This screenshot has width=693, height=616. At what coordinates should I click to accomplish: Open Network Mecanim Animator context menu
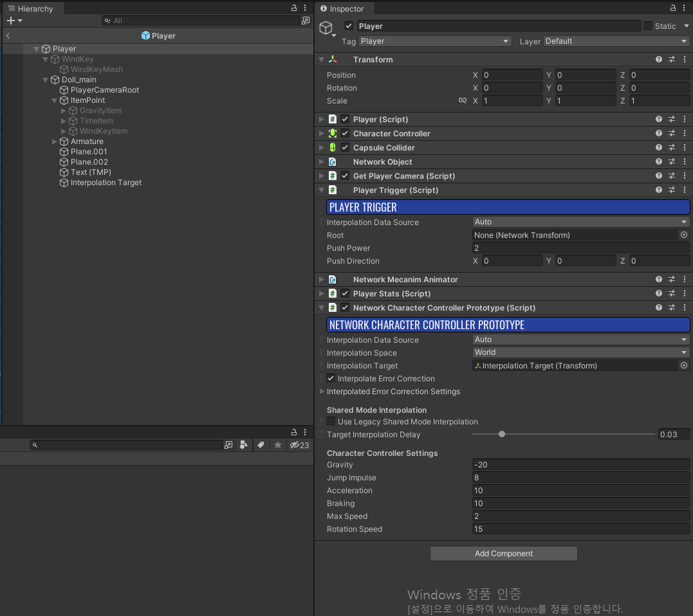coord(685,279)
